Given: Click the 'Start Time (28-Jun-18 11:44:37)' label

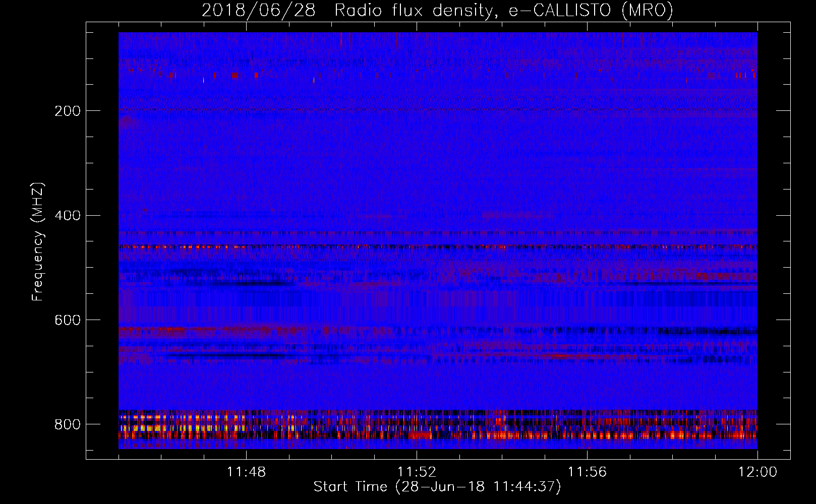Looking at the screenshot, I should (437, 487).
